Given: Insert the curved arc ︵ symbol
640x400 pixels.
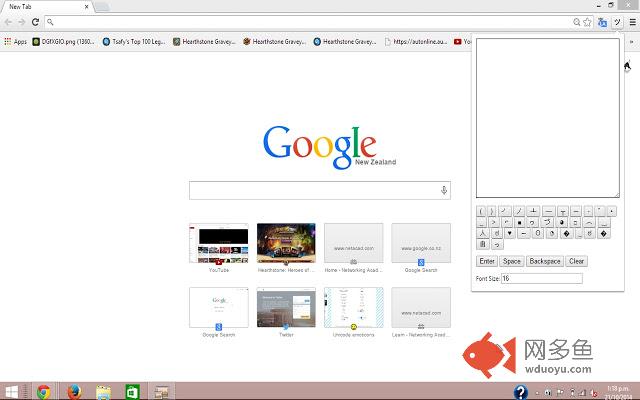Looking at the screenshot, I should [x=589, y=222].
